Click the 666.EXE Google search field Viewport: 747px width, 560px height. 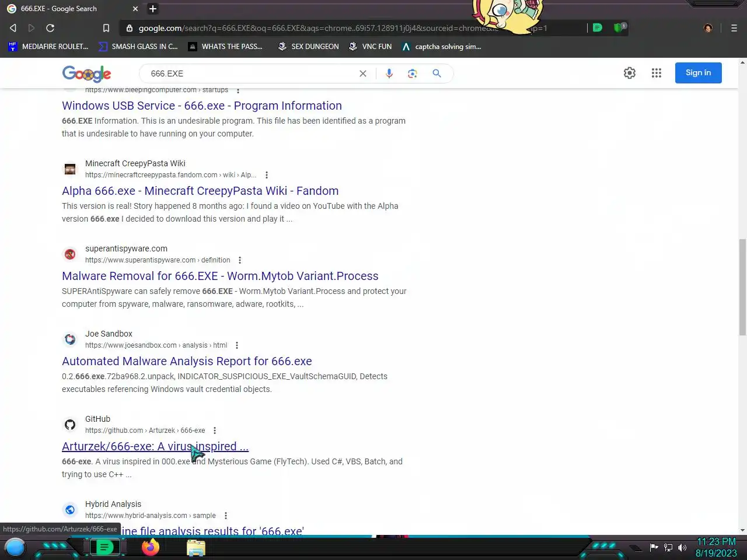click(x=251, y=73)
